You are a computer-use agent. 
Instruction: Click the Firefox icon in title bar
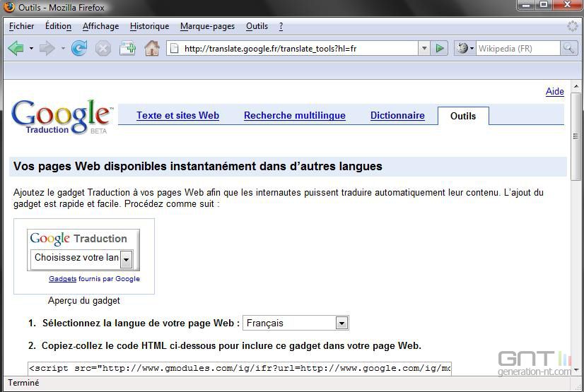coord(9,7)
